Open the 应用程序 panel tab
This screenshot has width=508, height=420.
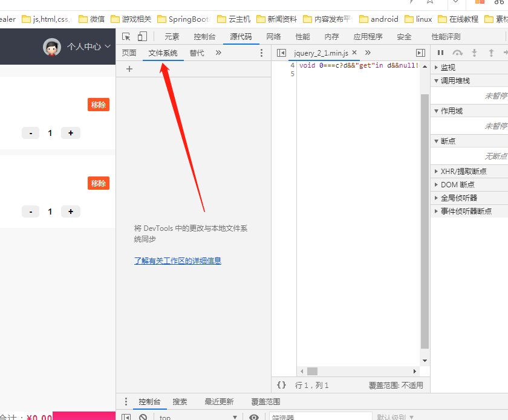click(368, 37)
